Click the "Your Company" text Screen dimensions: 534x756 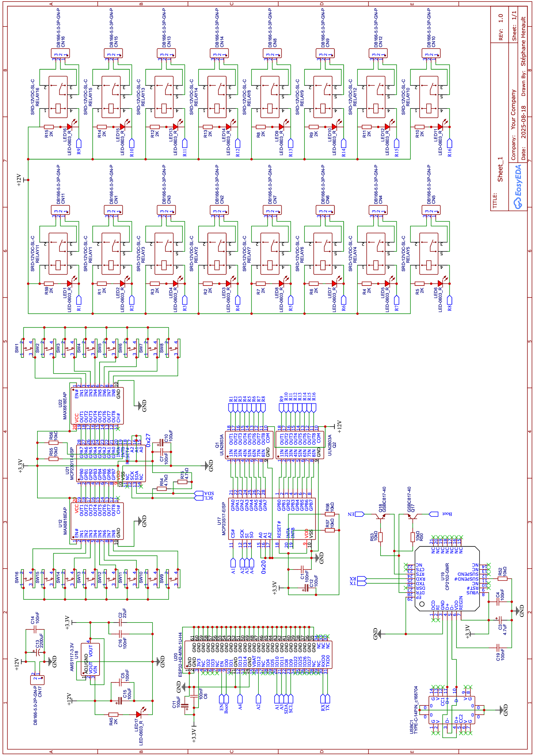coord(513,110)
